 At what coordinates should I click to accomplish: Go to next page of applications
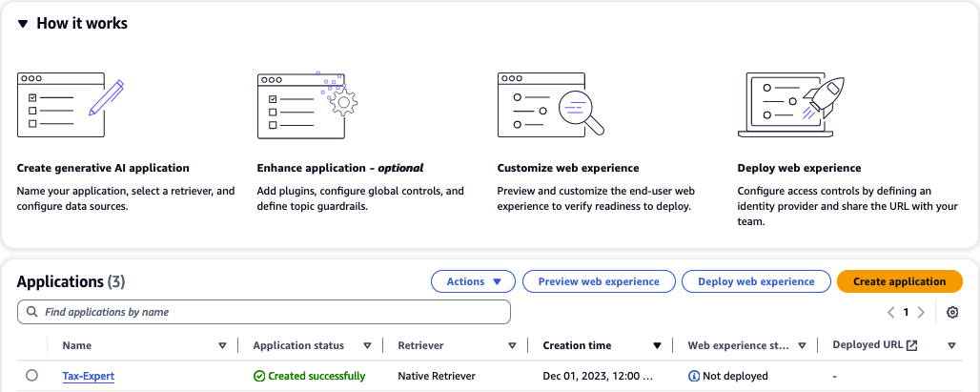click(x=921, y=312)
